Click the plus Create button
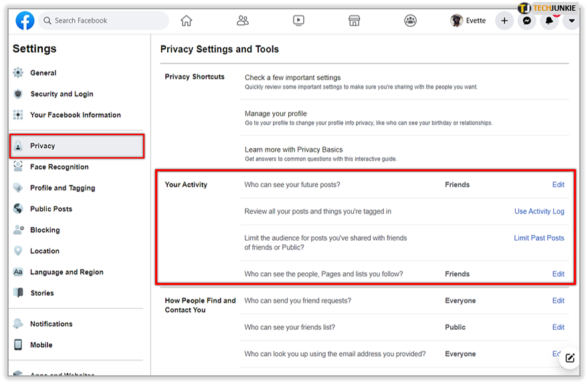 point(504,21)
